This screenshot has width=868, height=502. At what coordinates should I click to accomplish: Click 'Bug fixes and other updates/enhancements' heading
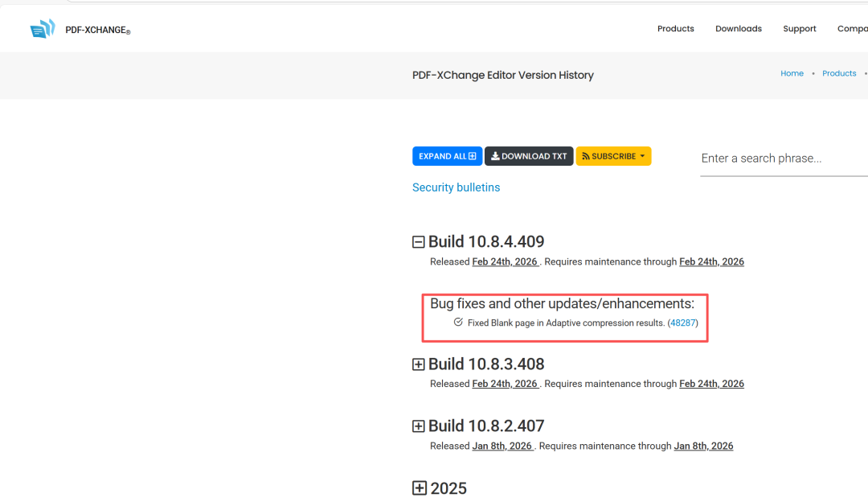pyautogui.click(x=562, y=303)
